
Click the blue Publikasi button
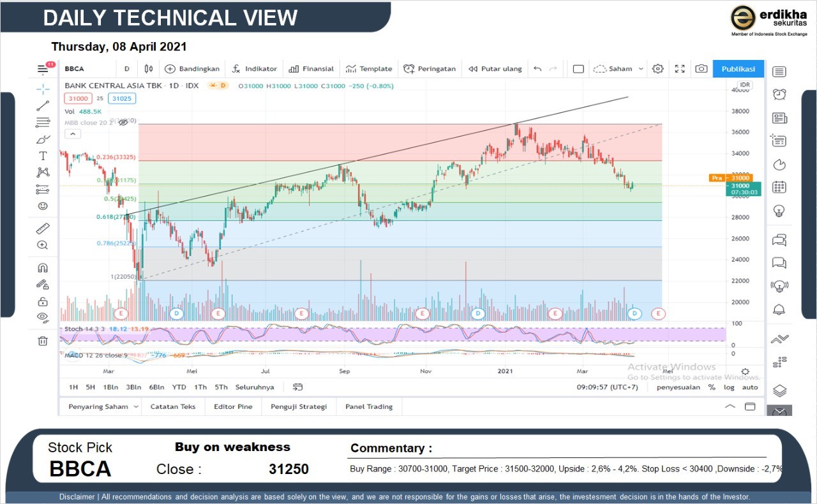[738, 69]
